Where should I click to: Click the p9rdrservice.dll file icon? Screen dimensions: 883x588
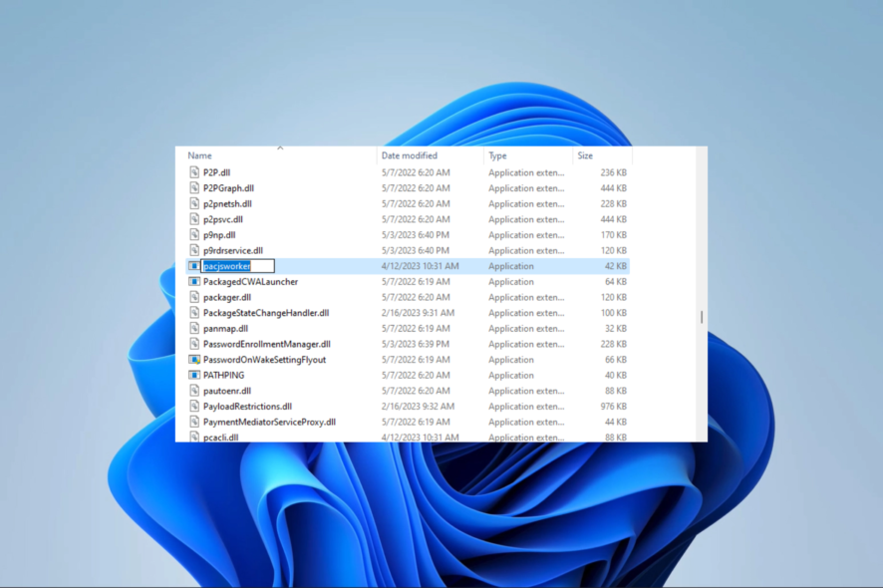click(194, 250)
